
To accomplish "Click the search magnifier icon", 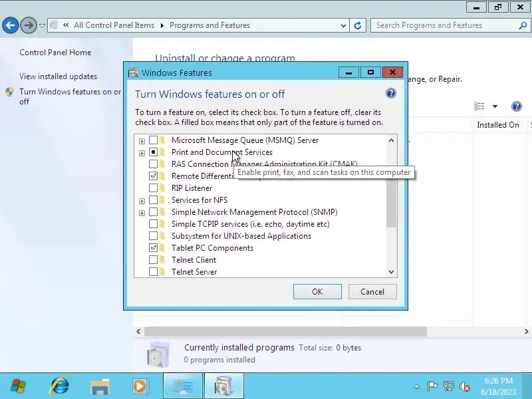I will click(523, 25).
